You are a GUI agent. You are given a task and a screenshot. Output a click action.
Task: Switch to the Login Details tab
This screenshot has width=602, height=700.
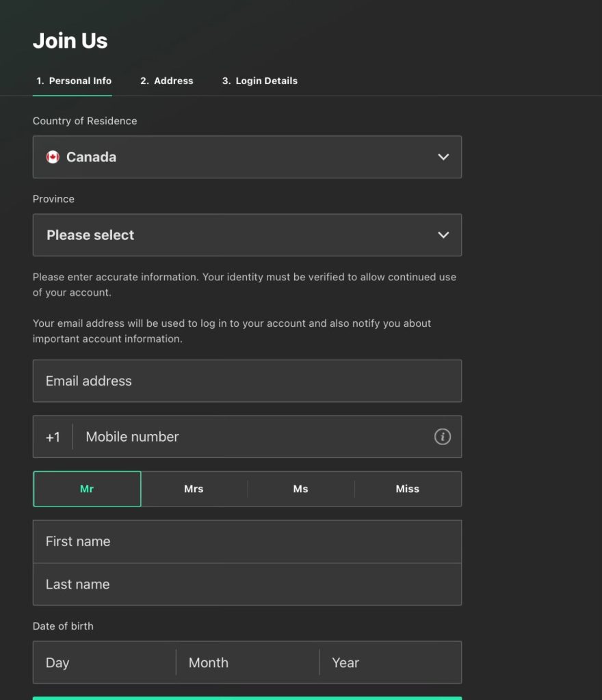[259, 81]
